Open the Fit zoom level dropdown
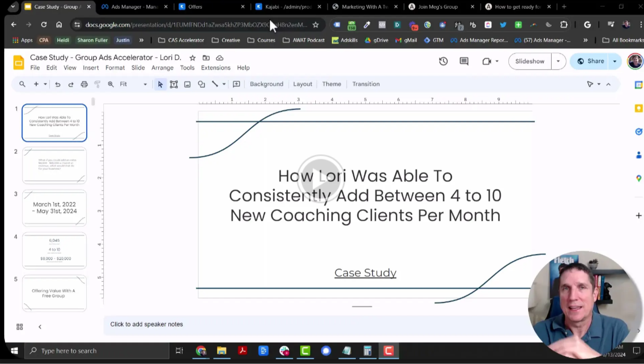Viewport: 644px width, 364px height. click(133, 84)
